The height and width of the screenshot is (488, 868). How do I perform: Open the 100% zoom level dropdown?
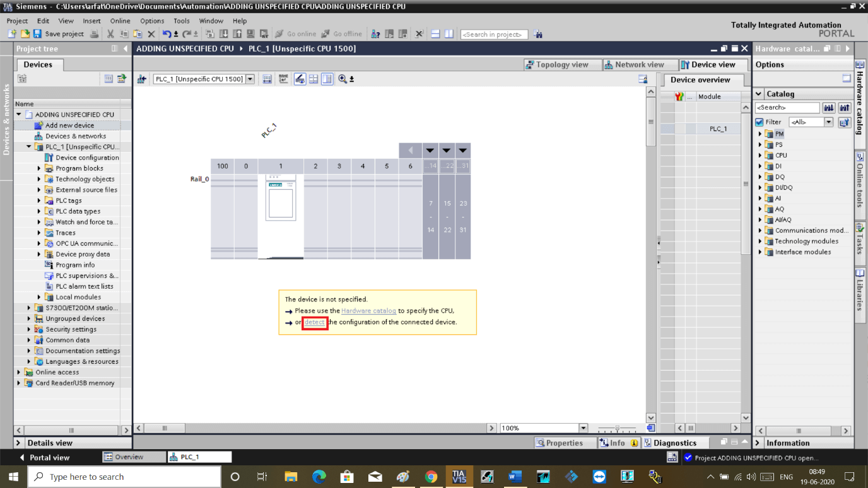[x=583, y=428]
